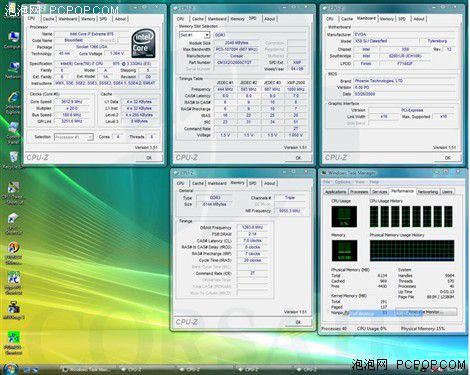
Task: Select the Networking tab in Task Manager
Action: tap(428, 192)
